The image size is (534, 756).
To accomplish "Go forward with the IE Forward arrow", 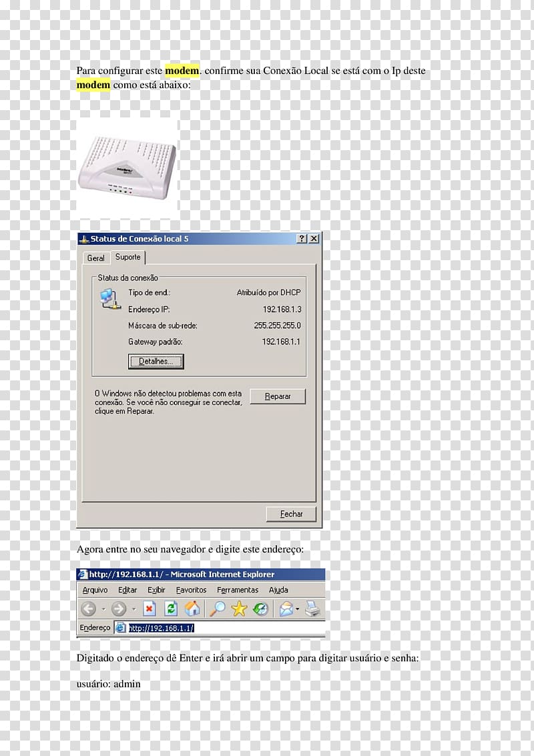I will 119,609.
